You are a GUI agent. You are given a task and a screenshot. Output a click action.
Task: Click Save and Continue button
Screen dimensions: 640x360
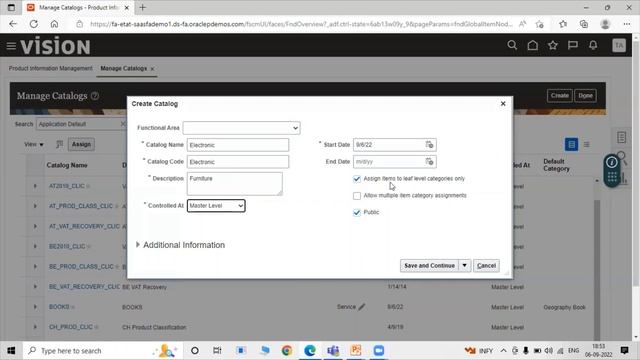(429, 265)
